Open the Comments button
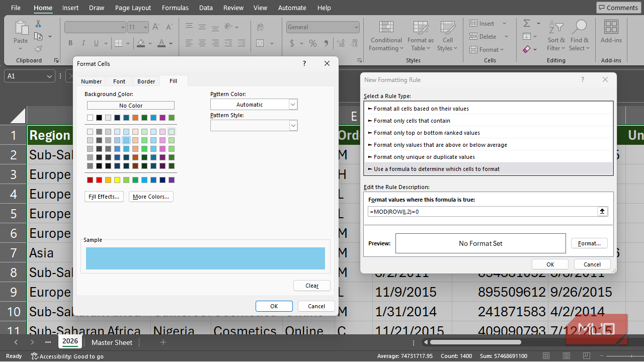644x362 pixels. (x=618, y=8)
